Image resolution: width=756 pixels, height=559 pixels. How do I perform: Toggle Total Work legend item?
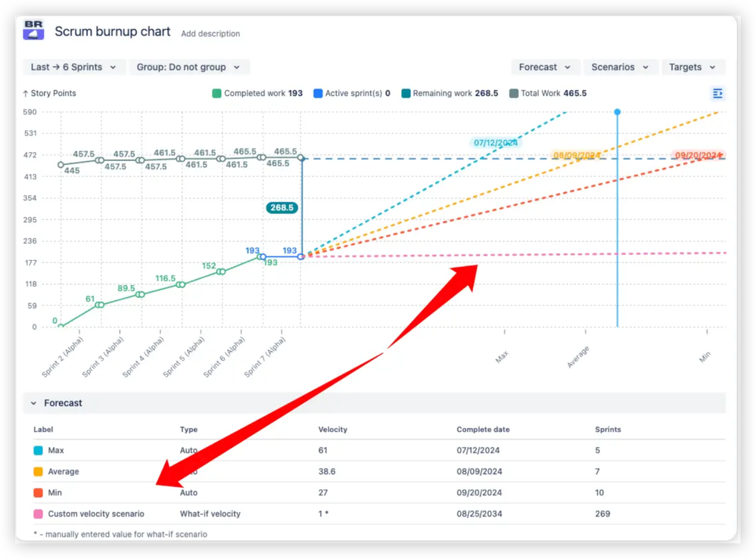548,94
